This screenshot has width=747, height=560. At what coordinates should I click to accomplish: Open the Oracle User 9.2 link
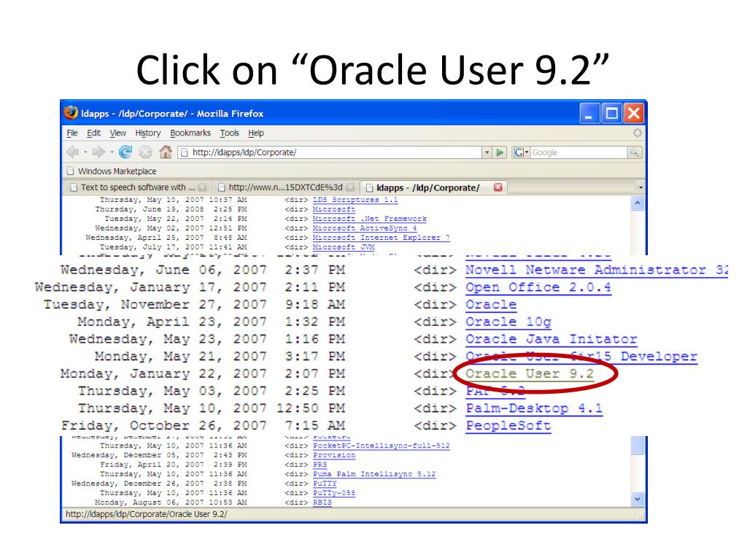(x=530, y=373)
